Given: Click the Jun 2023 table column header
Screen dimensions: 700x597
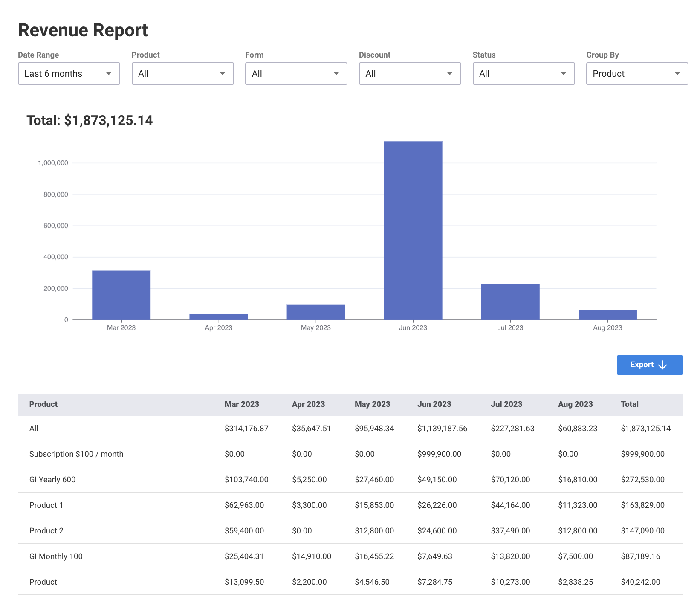Looking at the screenshot, I should pyautogui.click(x=434, y=404).
